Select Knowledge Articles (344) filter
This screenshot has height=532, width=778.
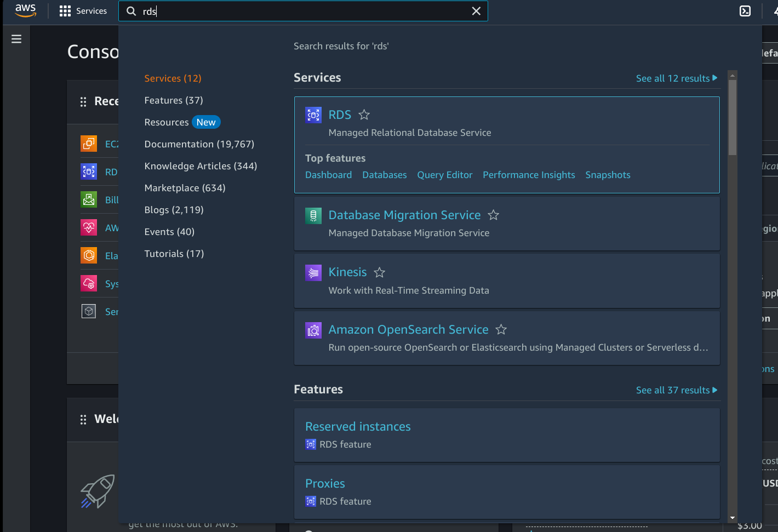tap(201, 166)
